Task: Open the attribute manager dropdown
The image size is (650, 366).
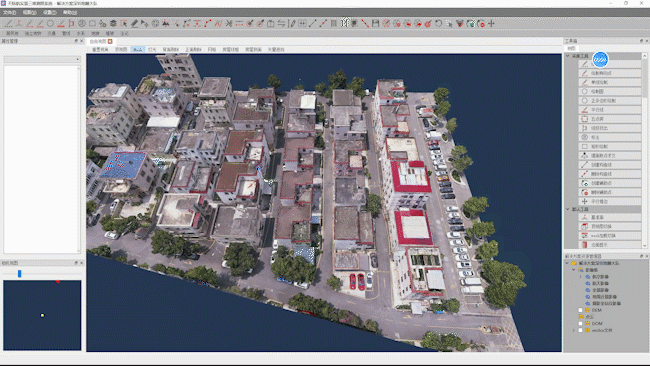Action: (x=42, y=59)
